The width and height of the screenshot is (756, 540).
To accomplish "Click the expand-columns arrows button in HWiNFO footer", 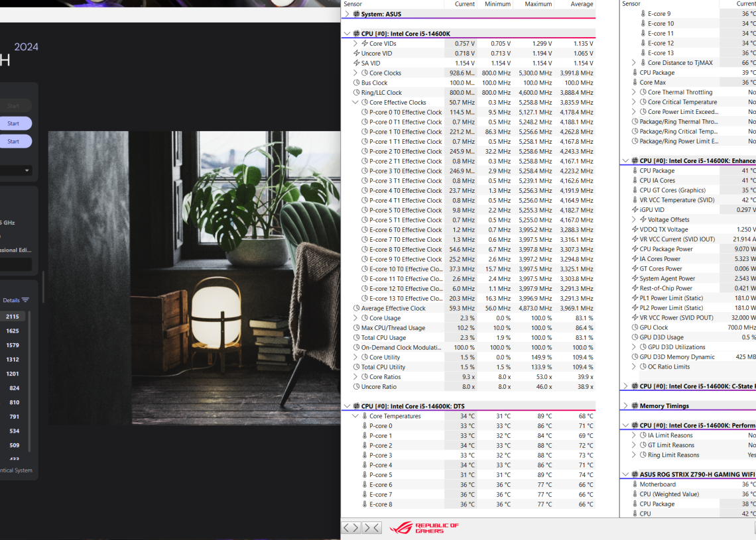I will click(x=351, y=527).
